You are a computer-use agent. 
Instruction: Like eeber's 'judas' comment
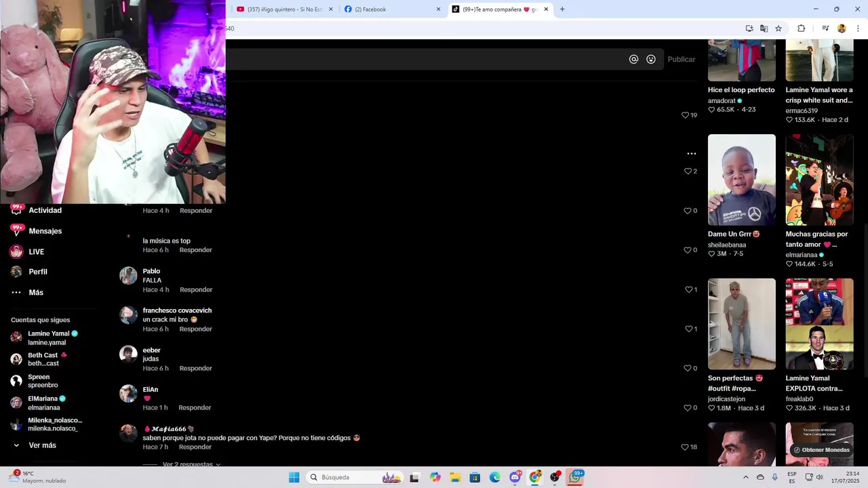pyautogui.click(x=687, y=368)
